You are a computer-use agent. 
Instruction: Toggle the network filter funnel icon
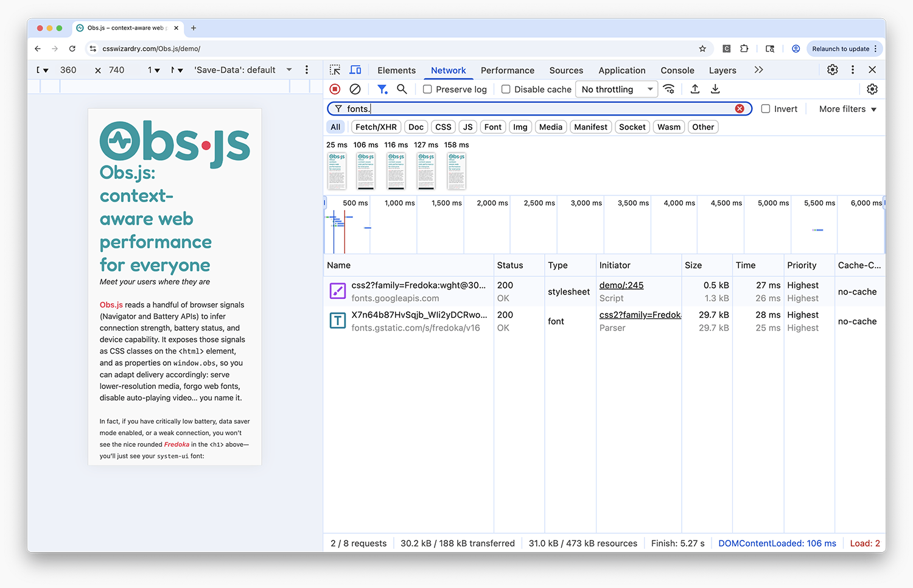click(382, 89)
